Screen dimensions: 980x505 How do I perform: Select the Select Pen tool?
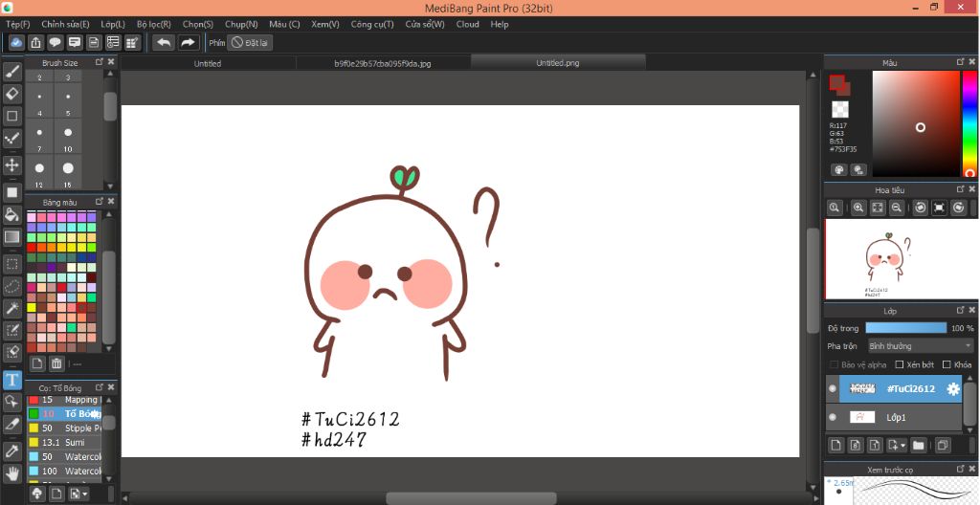click(11, 329)
